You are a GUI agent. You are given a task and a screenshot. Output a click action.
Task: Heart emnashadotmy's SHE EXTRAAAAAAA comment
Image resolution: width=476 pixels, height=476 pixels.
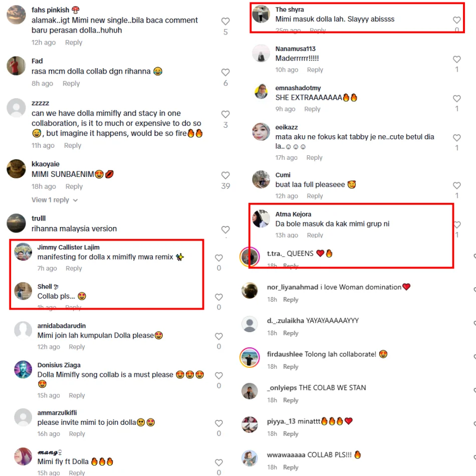[456, 98]
